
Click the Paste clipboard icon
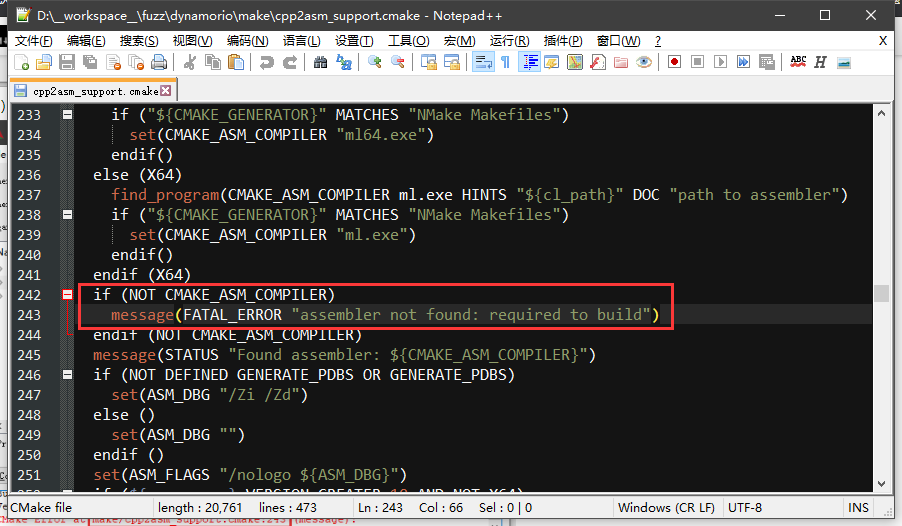pos(236,62)
